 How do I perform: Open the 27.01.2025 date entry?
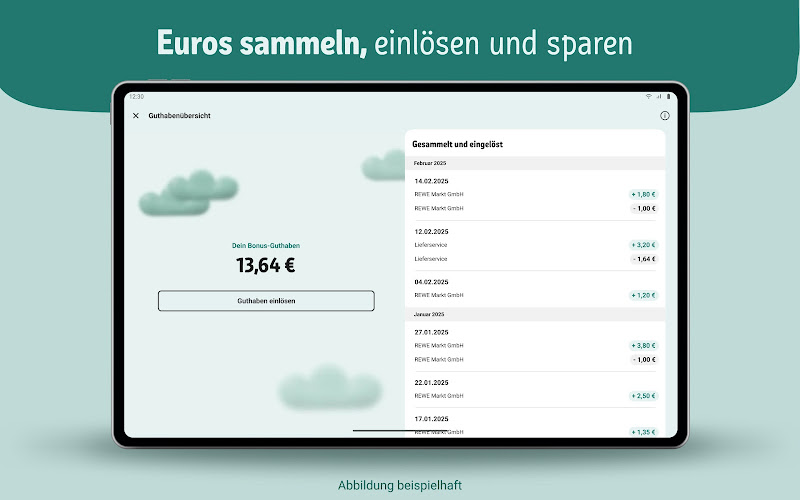click(432, 332)
